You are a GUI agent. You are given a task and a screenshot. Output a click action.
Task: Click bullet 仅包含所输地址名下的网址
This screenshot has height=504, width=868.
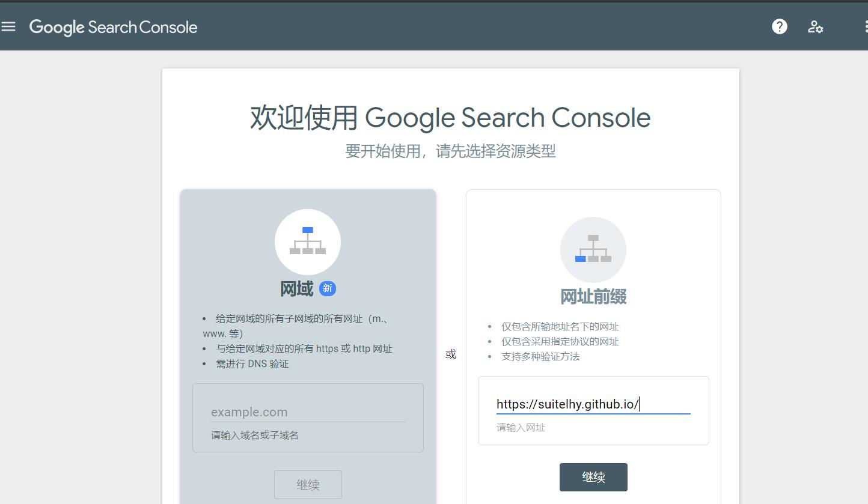[x=560, y=326]
